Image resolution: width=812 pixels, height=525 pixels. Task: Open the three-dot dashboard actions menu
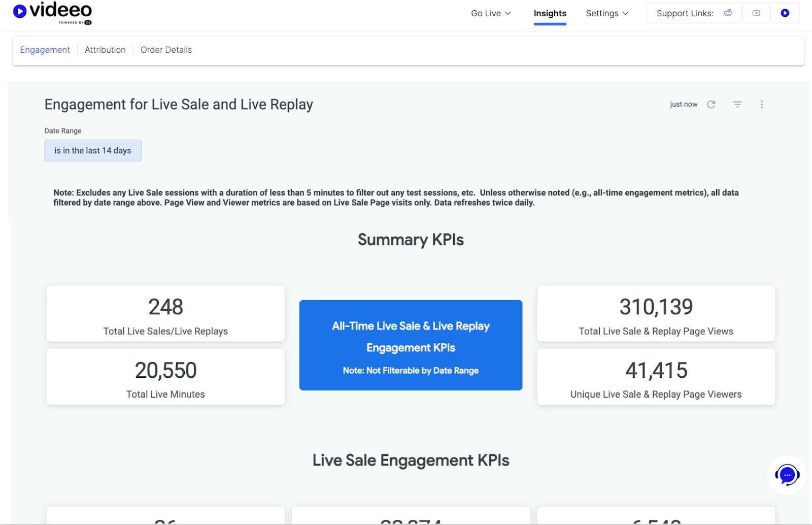(761, 105)
